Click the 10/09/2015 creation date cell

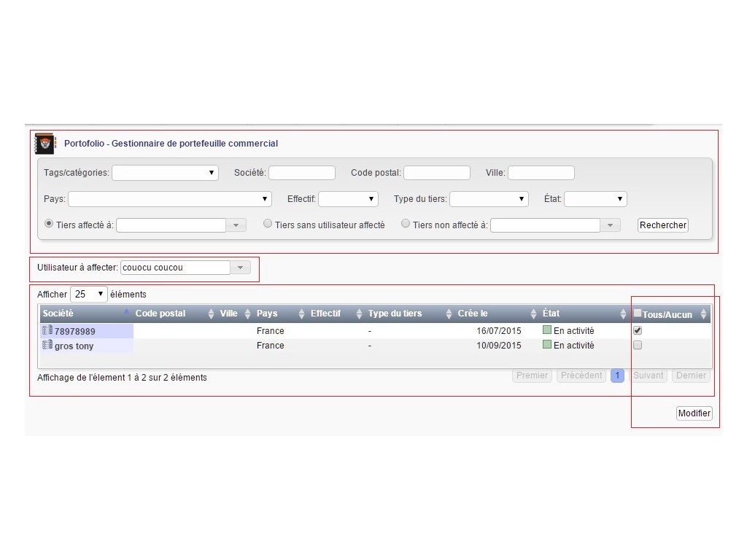pyautogui.click(x=499, y=346)
